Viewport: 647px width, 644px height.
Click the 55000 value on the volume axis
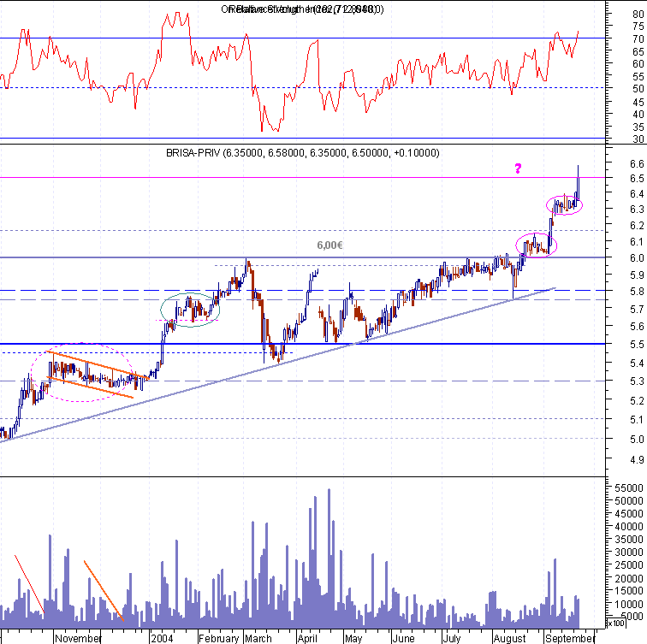point(629,487)
